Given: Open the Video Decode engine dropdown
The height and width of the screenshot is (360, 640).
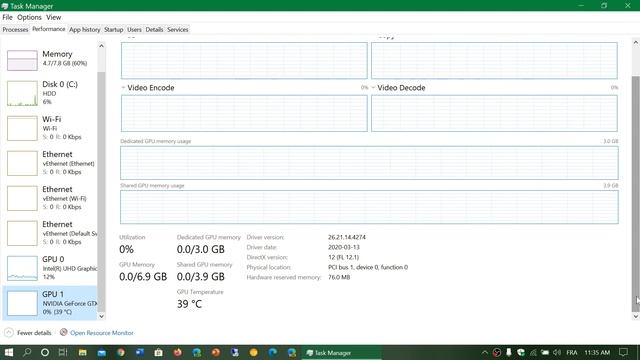Looking at the screenshot, I should pyautogui.click(x=373, y=88).
